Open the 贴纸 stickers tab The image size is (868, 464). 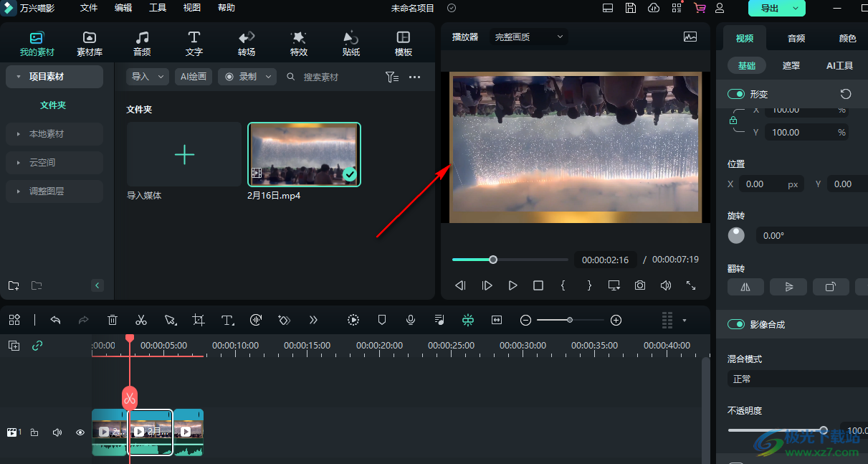click(351, 43)
